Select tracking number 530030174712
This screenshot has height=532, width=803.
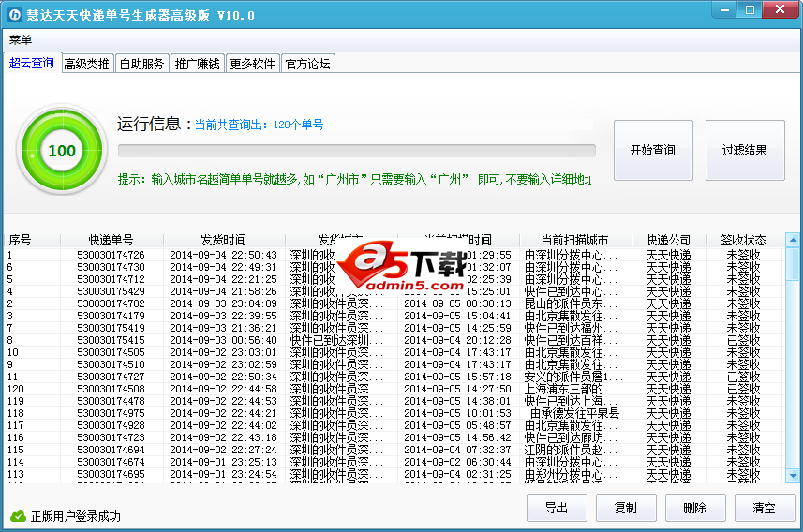(x=112, y=279)
